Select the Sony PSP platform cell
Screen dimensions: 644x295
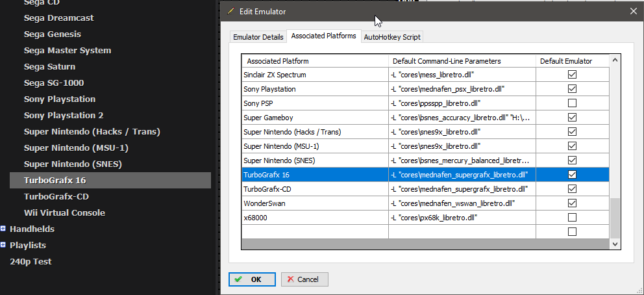315,103
